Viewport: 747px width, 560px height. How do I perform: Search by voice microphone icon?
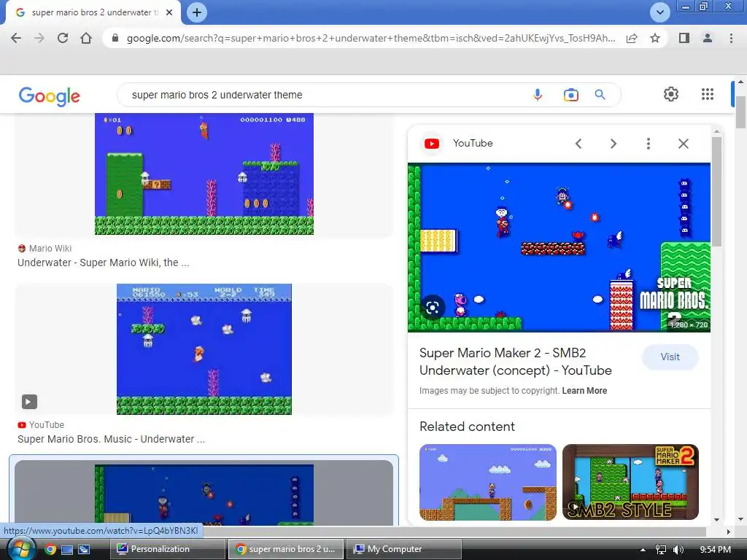click(538, 95)
